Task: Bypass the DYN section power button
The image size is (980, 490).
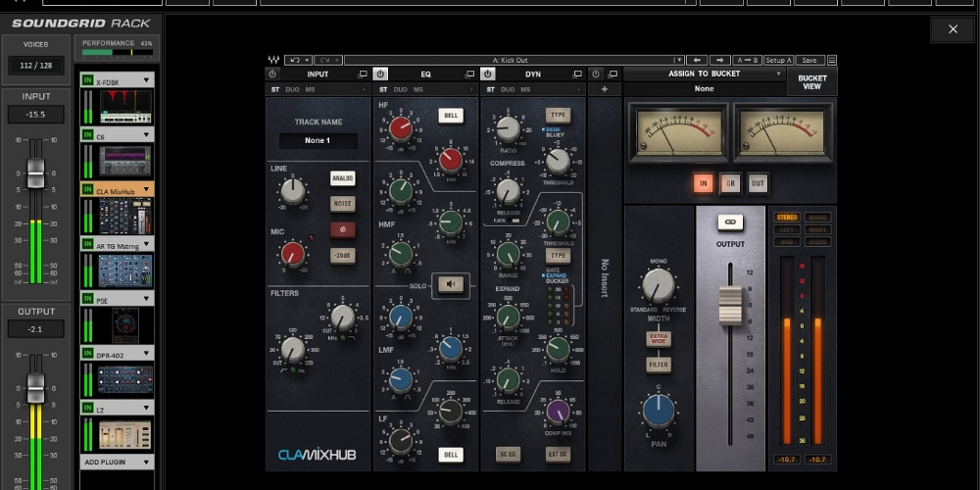Action: (x=487, y=73)
